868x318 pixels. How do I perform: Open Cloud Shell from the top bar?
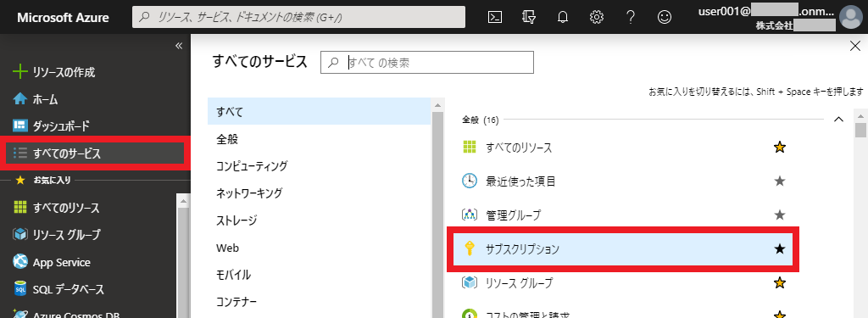point(495,17)
